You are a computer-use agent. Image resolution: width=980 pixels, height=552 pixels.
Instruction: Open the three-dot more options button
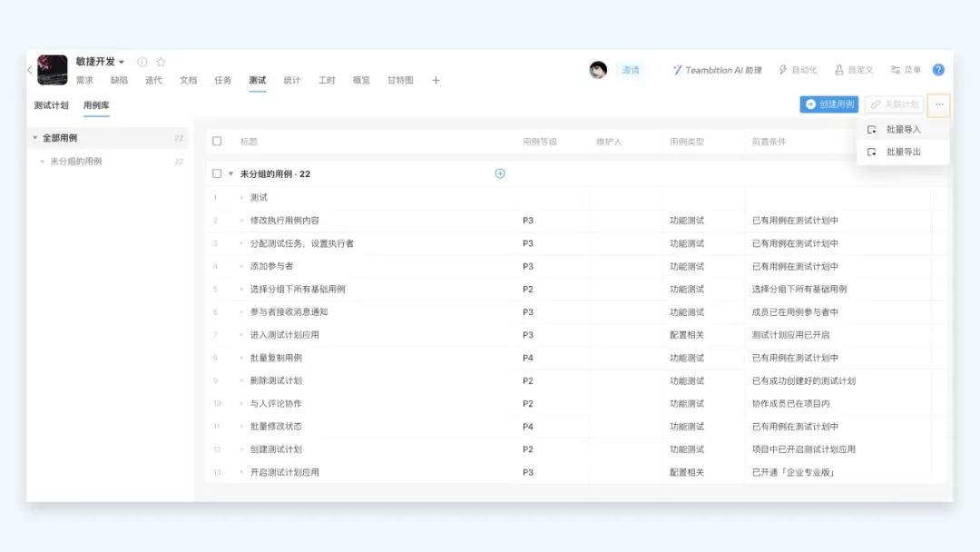[x=939, y=104]
